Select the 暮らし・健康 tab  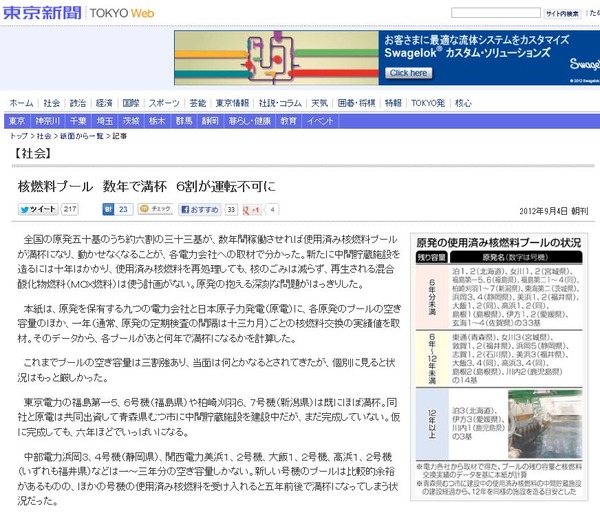249,121
